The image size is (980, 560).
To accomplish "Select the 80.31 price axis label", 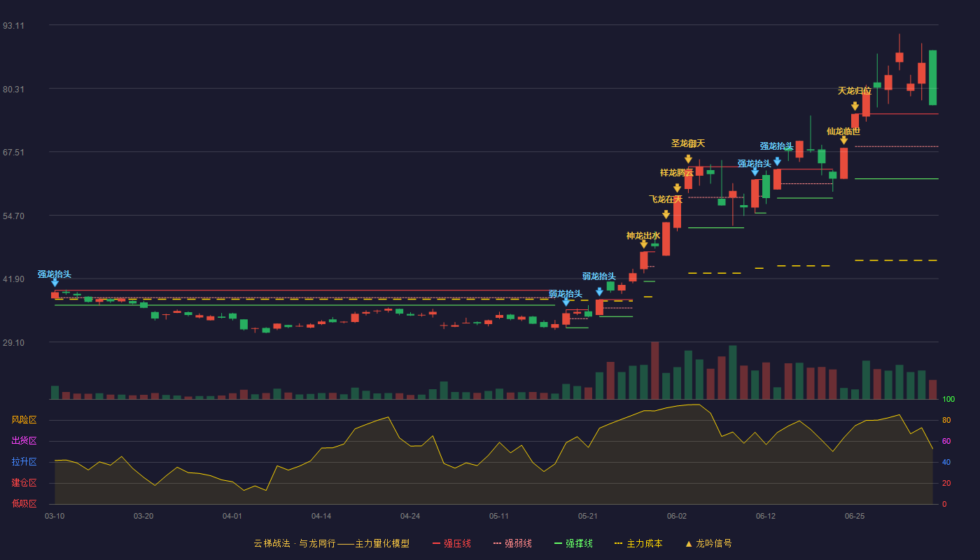I will pyautogui.click(x=13, y=90).
